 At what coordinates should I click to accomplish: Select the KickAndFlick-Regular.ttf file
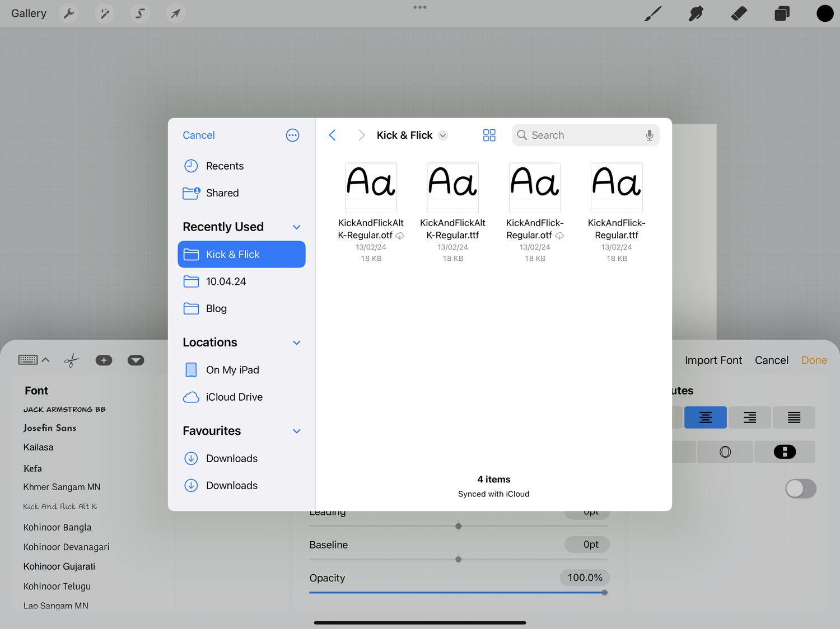click(x=616, y=188)
